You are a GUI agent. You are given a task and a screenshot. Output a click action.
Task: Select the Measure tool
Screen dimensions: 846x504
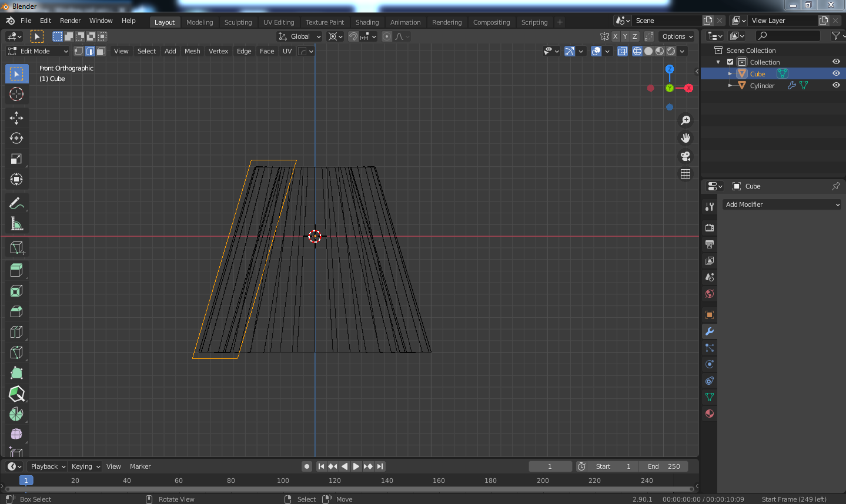[16, 224]
